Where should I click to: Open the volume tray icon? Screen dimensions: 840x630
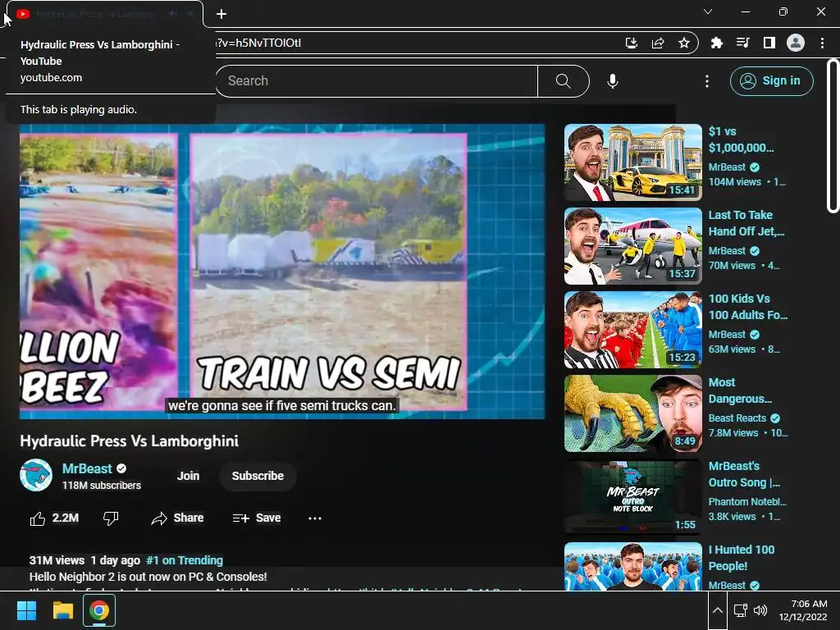click(x=760, y=610)
